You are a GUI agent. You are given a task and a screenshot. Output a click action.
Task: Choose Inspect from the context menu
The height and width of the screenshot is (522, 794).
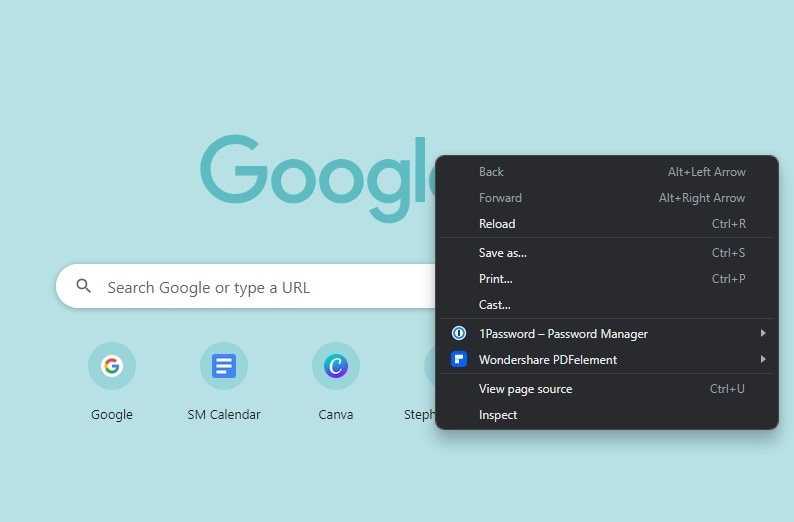click(x=607, y=415)
